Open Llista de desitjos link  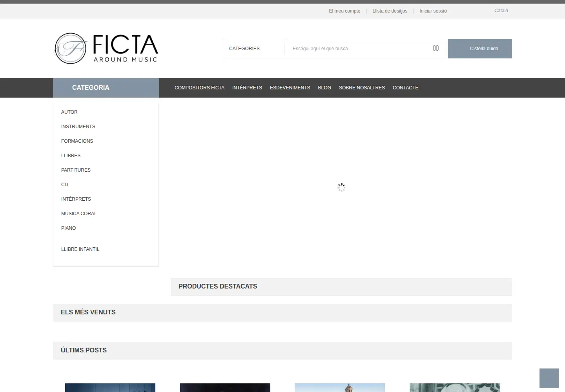click(390, 11)
